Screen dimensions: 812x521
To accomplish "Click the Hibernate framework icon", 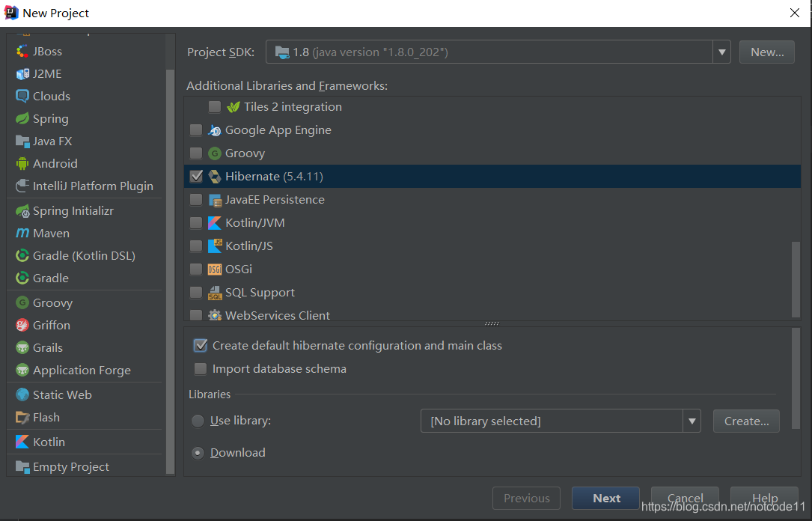I will click(214, 177).
